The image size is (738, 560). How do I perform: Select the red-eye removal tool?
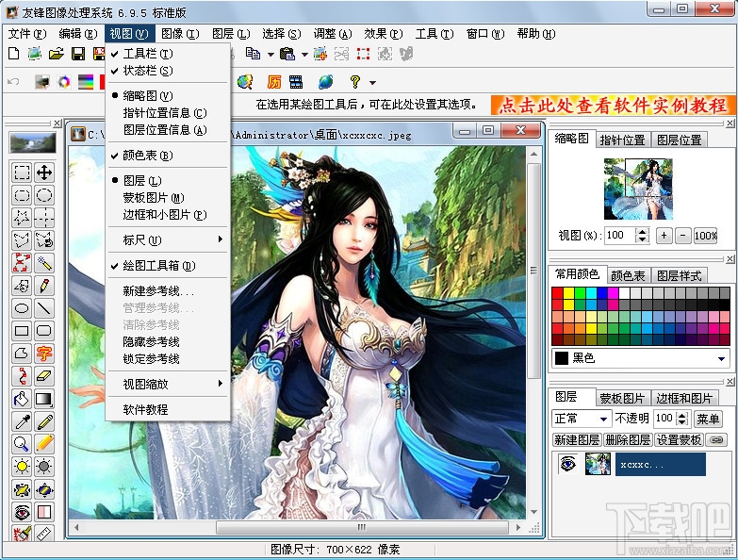22,512
